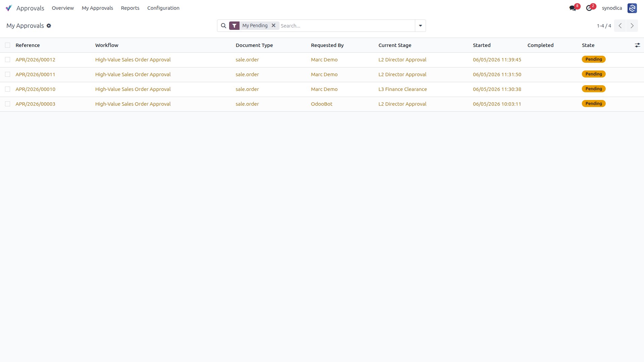
Task: Remove the My Pending filter
Action: pyautogui.click(x=273, y=25)
